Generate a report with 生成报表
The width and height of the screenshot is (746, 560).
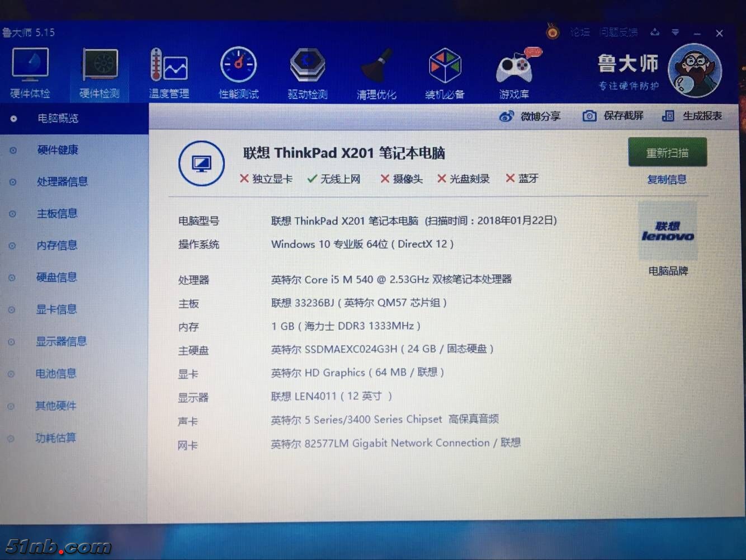pyautogui.click(x=692, y=116)
